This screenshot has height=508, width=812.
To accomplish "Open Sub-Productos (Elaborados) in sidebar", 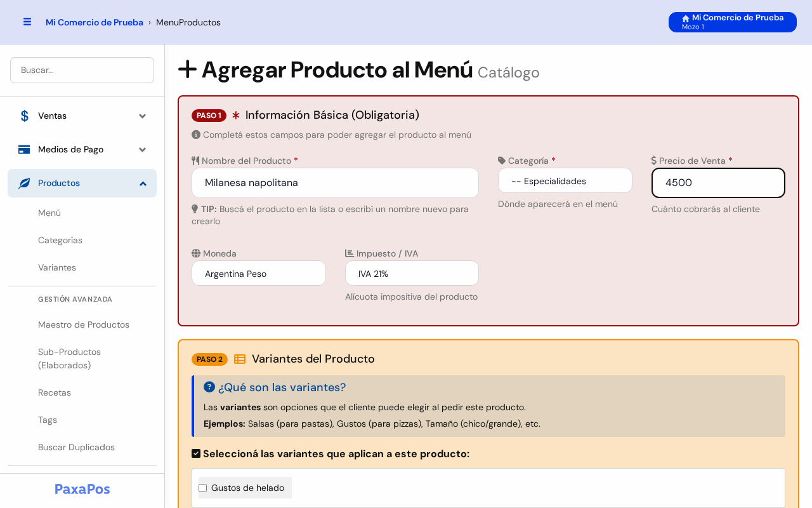I will (82, 359).
